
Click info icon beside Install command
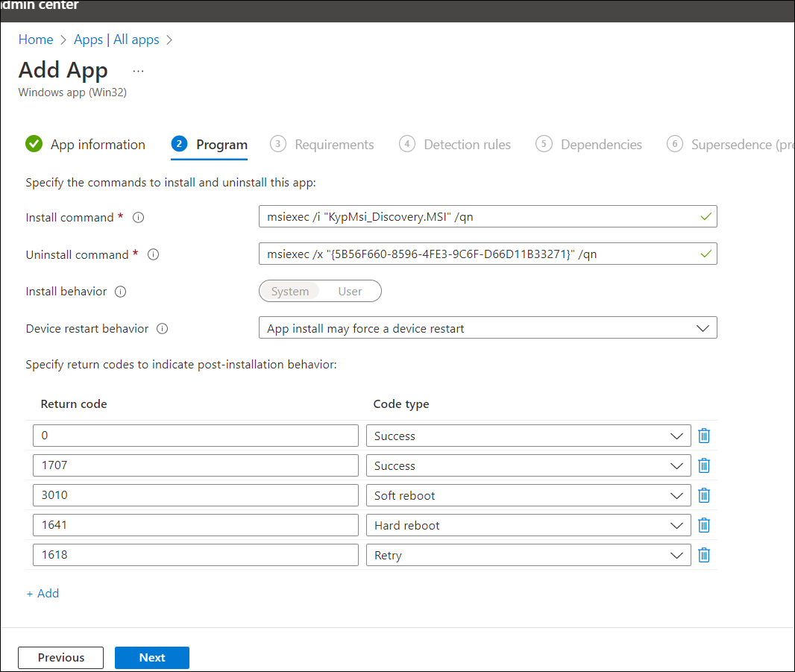pyautogui.click(x=138, y=218)
